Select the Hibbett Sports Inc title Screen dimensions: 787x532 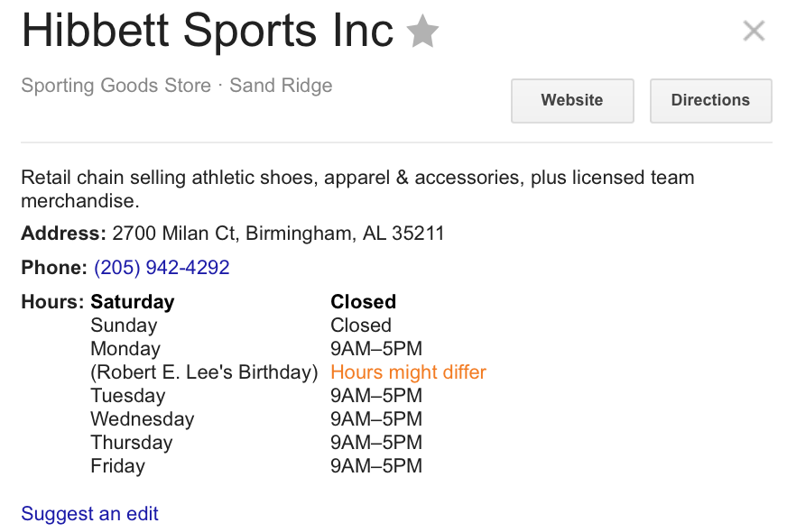(208, 31)
